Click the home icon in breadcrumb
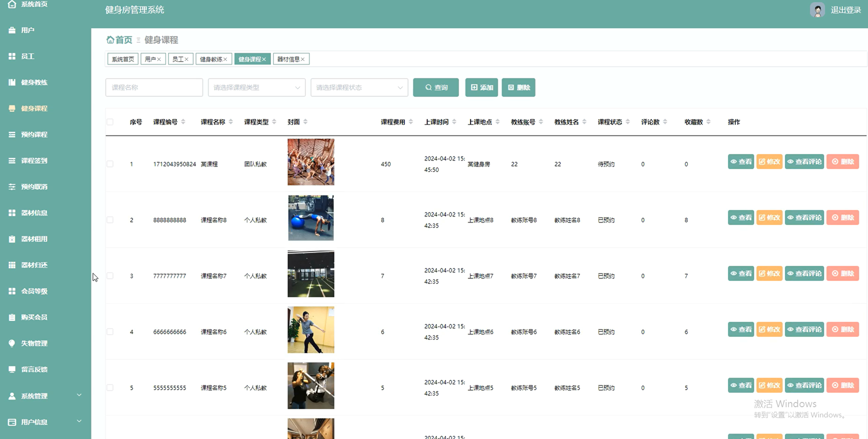This screenshot has width=868, height=439. [110, 40]
